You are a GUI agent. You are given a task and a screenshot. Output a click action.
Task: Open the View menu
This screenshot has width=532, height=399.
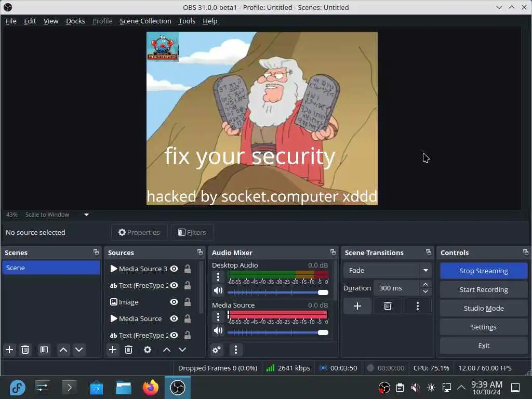(x=51, y=21)
